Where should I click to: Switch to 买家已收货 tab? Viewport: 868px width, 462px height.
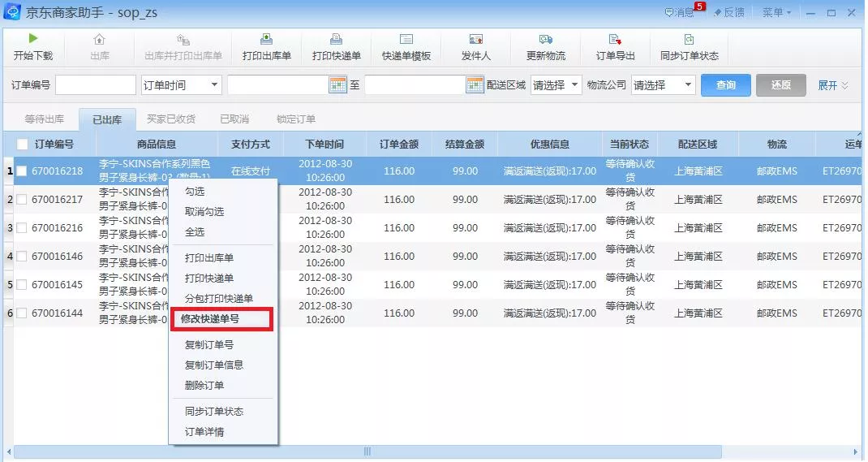(170, 119)
